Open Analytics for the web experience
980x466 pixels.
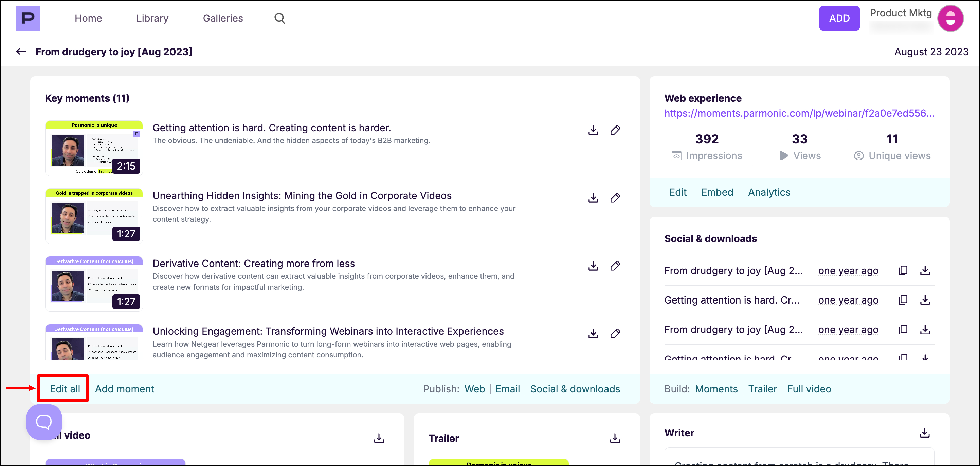[769, 192]
